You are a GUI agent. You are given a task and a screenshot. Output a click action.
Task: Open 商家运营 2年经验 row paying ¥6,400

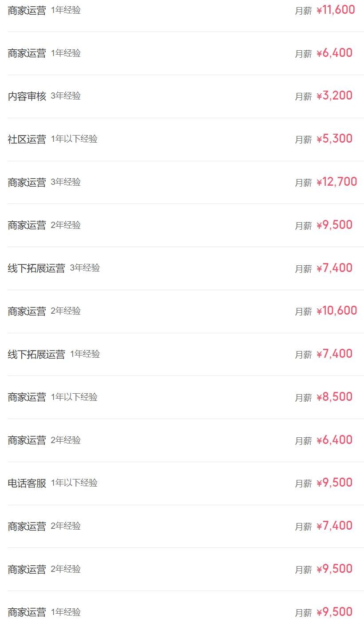click(x=27, y=440)
